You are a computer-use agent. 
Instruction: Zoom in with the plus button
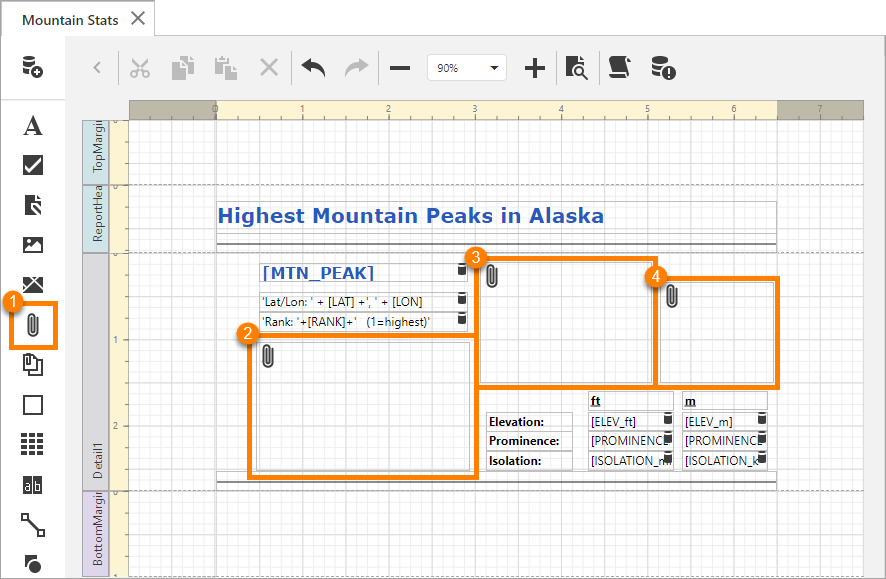(534, 68)
